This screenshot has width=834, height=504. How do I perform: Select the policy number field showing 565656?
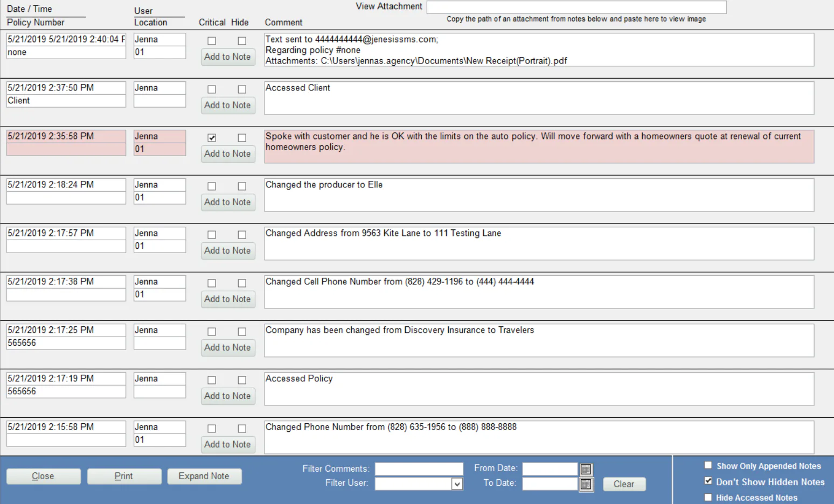pyautogui.click(x=66, y=342)
